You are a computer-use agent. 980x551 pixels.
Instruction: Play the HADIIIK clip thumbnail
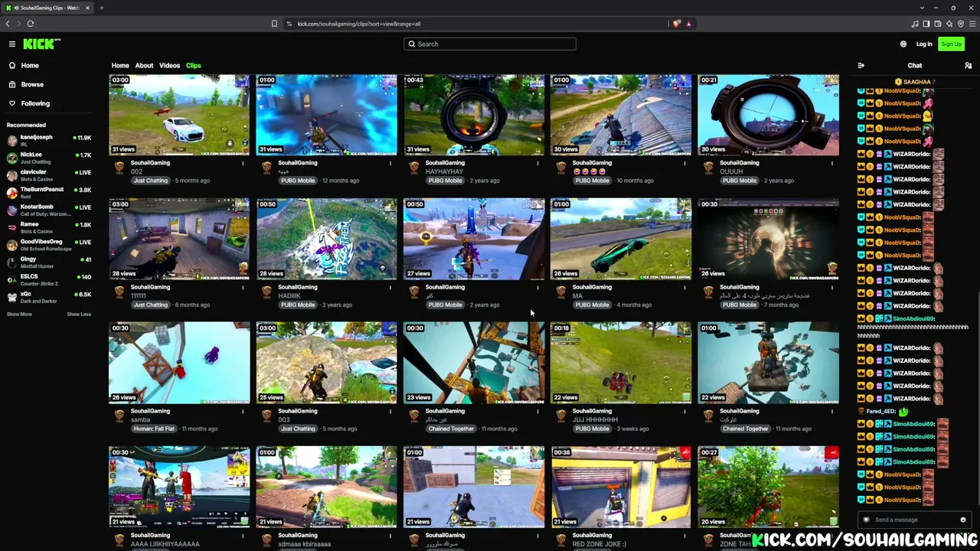point(327,239)
